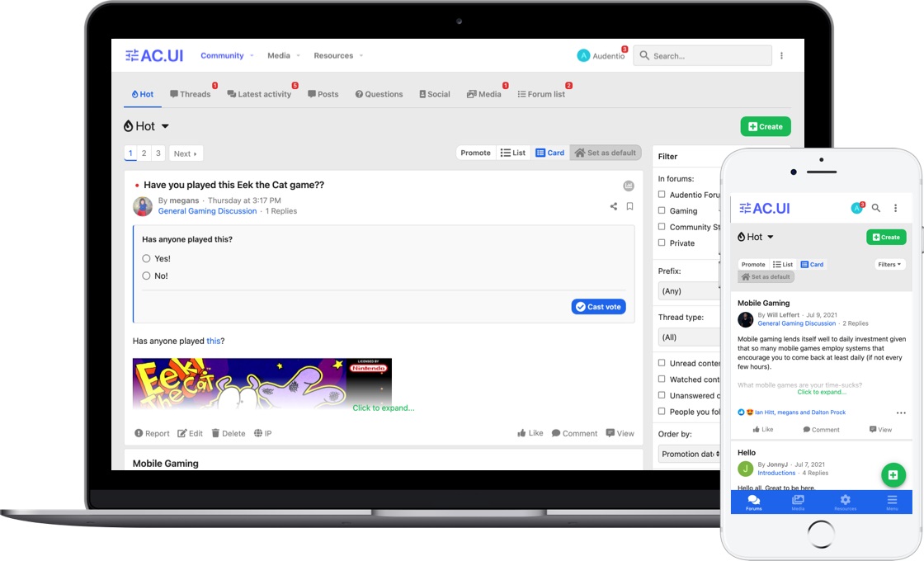The height and width of the screenshot is (561, 924).
Task: Bookmark the Eek the Cat thread
Action: tap(629, 206)
